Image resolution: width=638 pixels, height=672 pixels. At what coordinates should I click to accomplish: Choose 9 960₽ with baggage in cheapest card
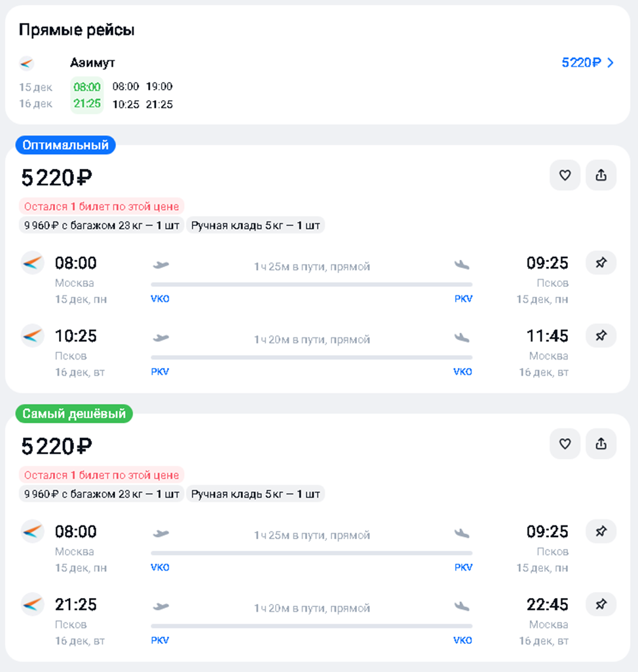point(102,495)
